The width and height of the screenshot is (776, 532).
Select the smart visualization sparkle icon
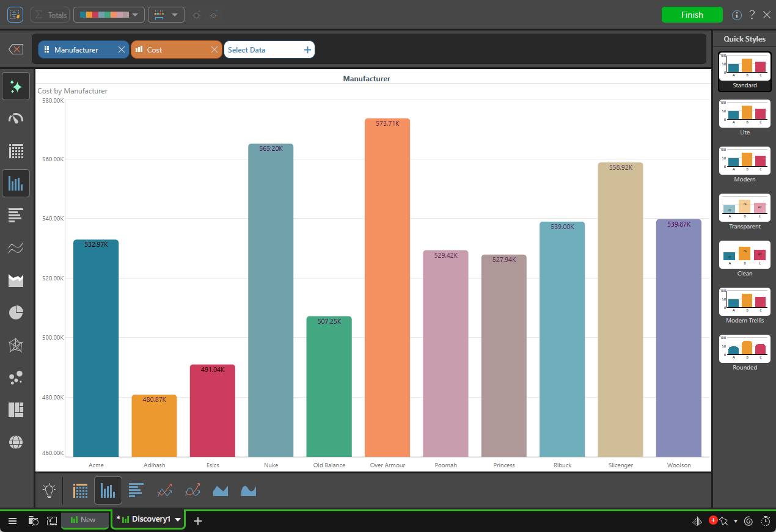[16, 87]
